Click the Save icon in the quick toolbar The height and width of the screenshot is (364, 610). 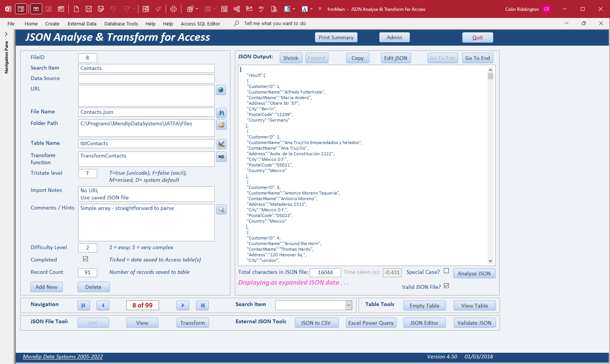[89, 9]
